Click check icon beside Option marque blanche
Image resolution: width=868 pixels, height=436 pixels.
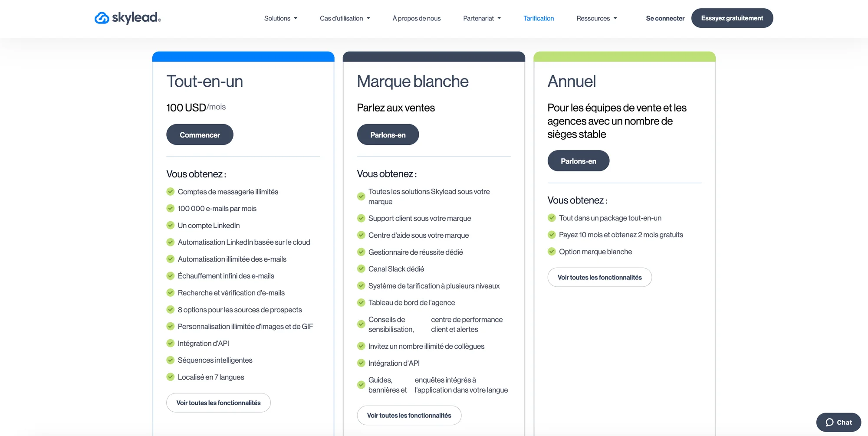[x=552, y=251]
